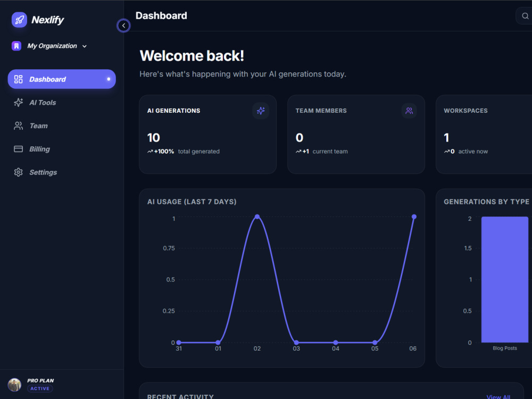Select the AI Generations stat card value 10
The height and width of the screenshot is (399, 532).
[153, 138]
